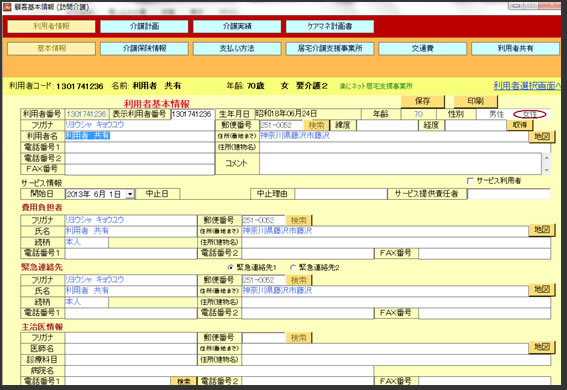Click the 緊急連絡先 電話番号2 field

tap(308, 313)
